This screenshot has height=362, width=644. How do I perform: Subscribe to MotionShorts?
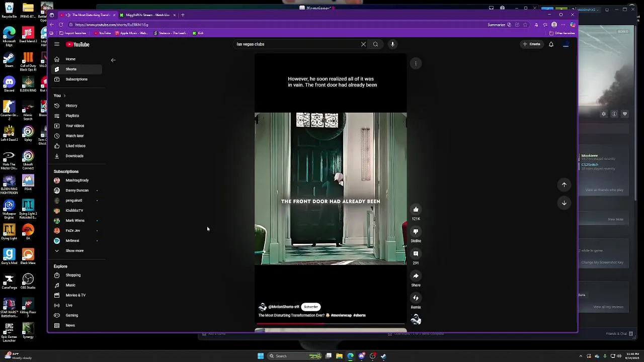coord(311,307)
